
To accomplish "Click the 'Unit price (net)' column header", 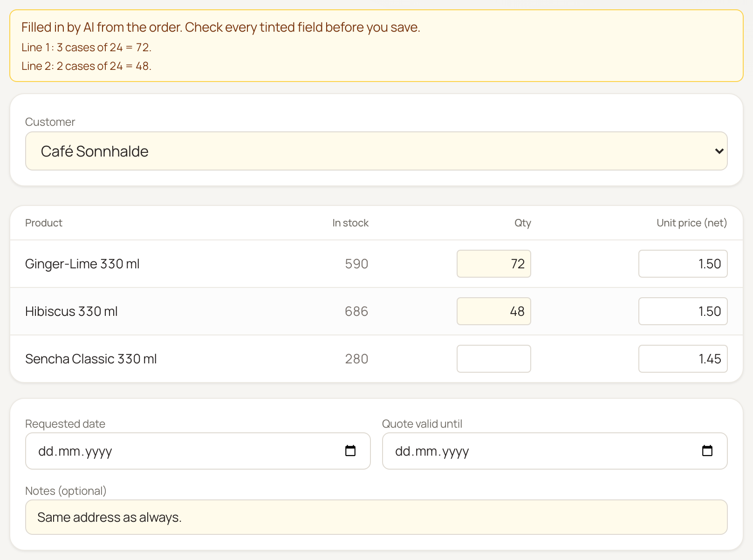I will pos(692,223).
